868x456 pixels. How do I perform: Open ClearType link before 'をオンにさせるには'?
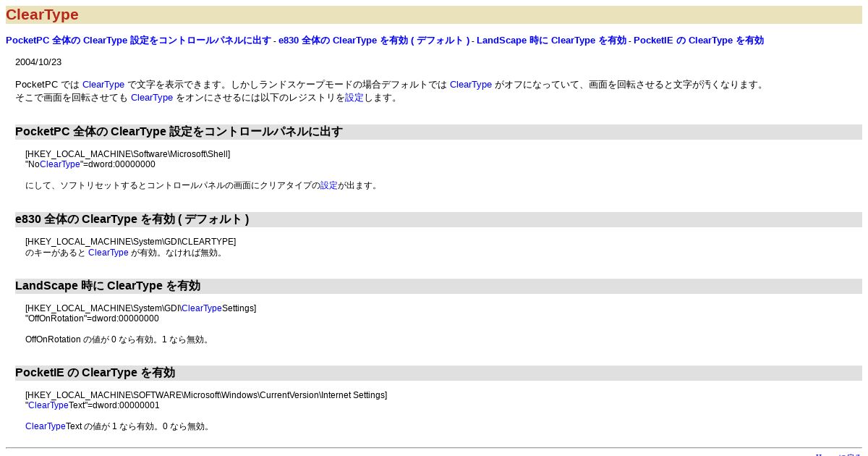click(152, 98)
